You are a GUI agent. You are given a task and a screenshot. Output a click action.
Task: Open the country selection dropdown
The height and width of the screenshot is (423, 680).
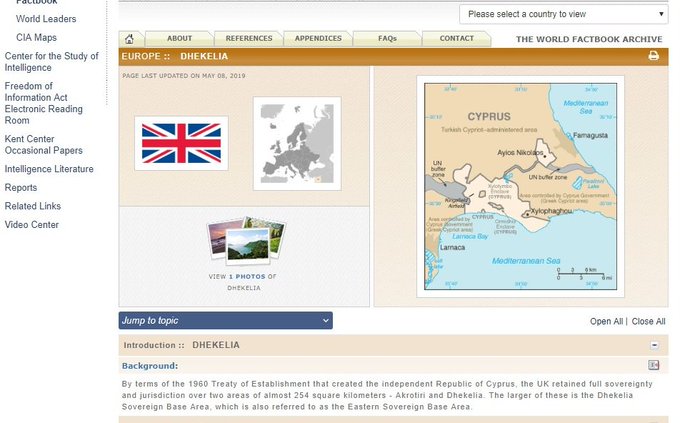click(x=564, y=14)
